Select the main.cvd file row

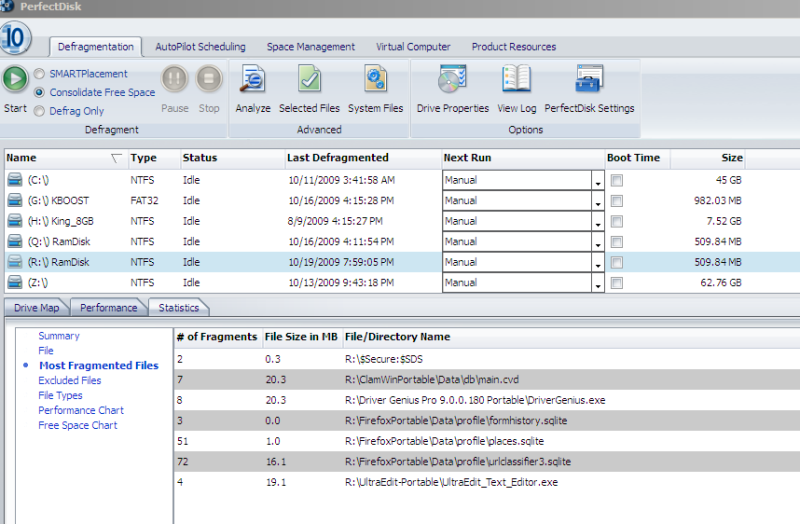487,380
